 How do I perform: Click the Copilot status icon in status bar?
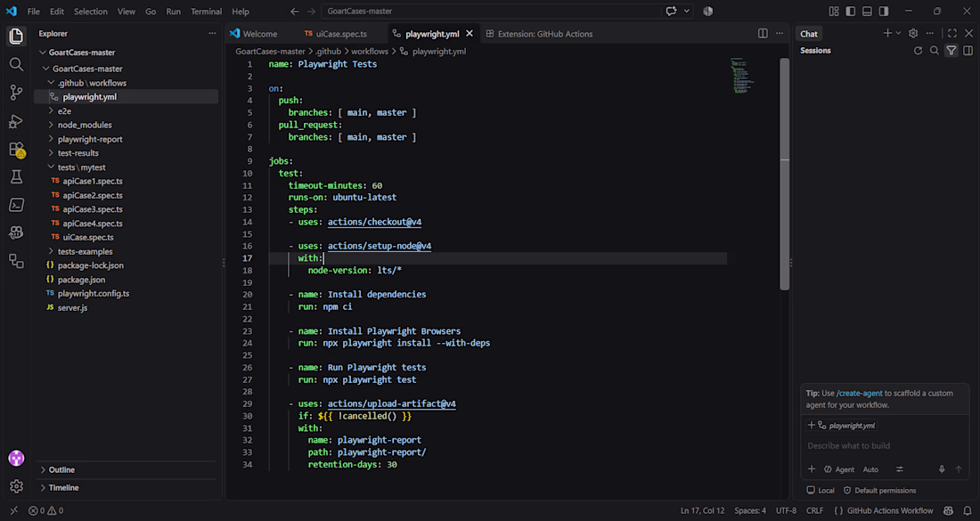pos(948,510)
